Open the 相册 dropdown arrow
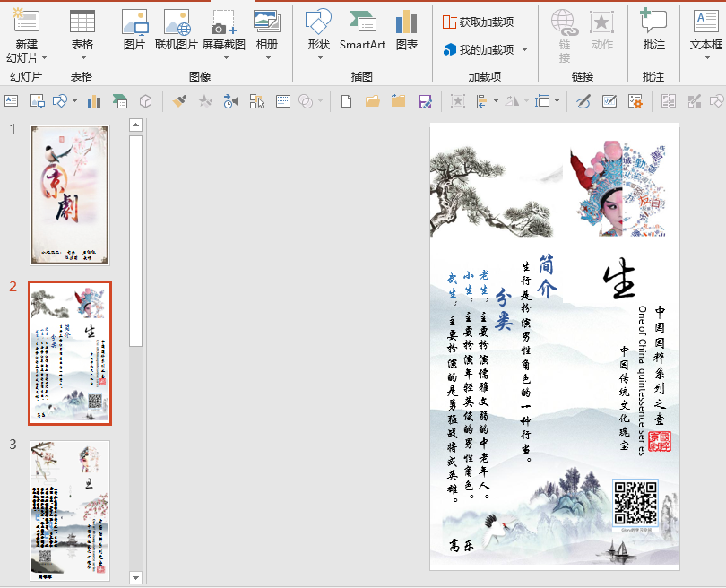This screenshot has width=726, height=588. (x=269, y=58)
